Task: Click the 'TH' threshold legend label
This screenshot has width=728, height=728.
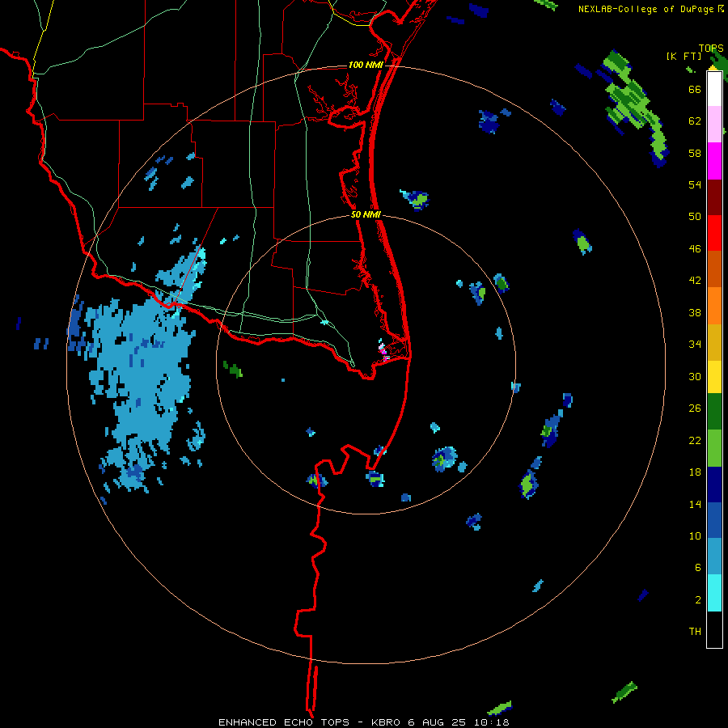Action: pyautogui.click(x=695, y=632)
